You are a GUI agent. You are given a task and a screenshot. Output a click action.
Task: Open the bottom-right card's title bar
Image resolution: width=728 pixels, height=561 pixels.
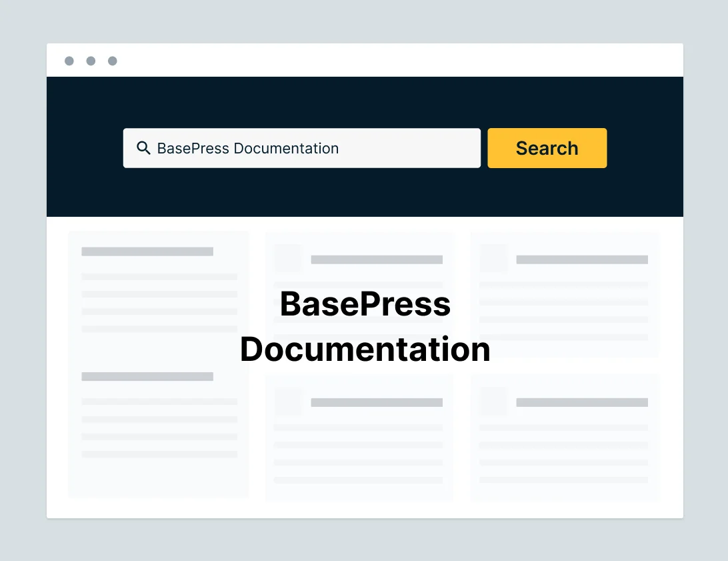click(x=581, y=402)
